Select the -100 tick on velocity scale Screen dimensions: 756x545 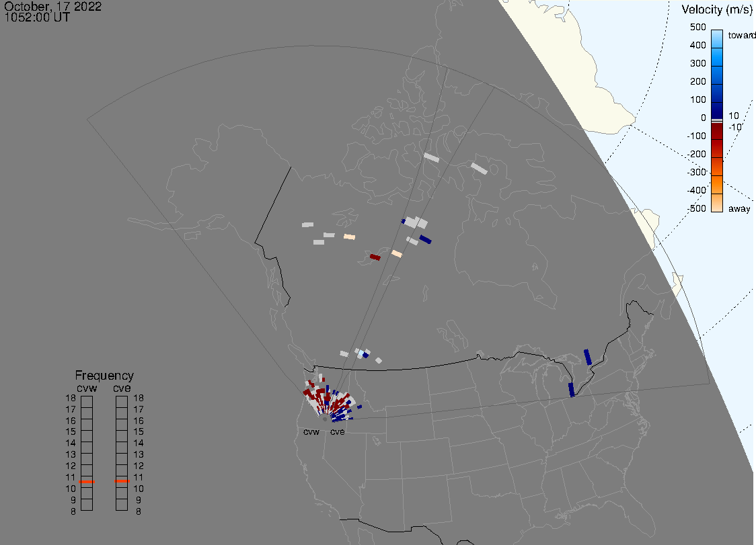[696, 136]
